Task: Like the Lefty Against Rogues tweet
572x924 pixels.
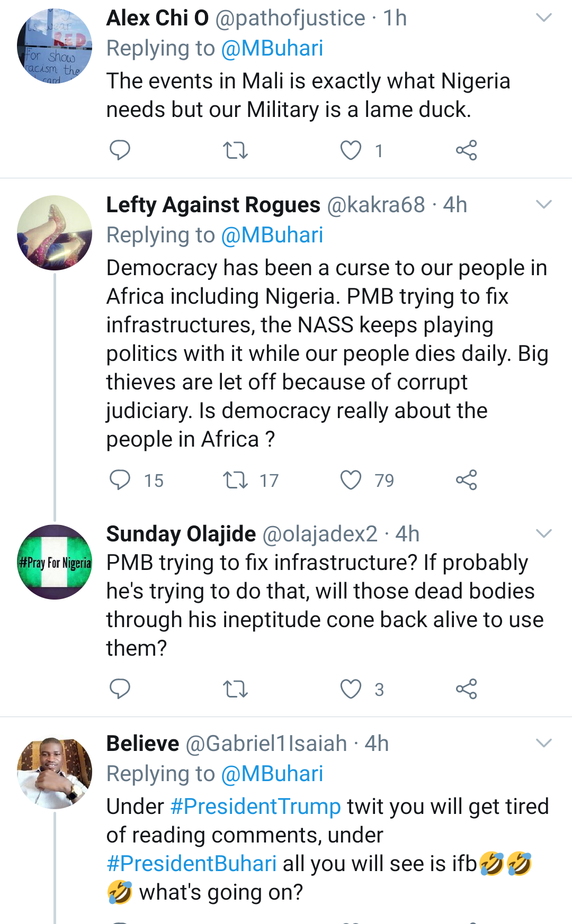Action: point(351,480)
